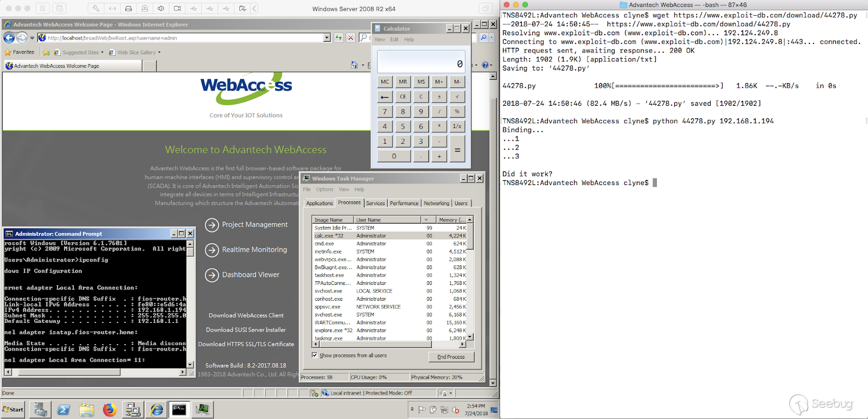Switch to Task Manager Users tab

[x=461, y=204]
